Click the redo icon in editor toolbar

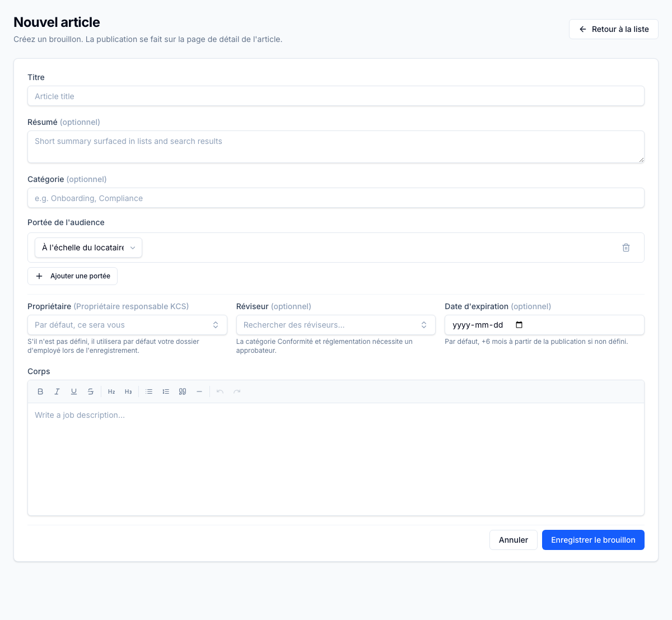[237, 391]
